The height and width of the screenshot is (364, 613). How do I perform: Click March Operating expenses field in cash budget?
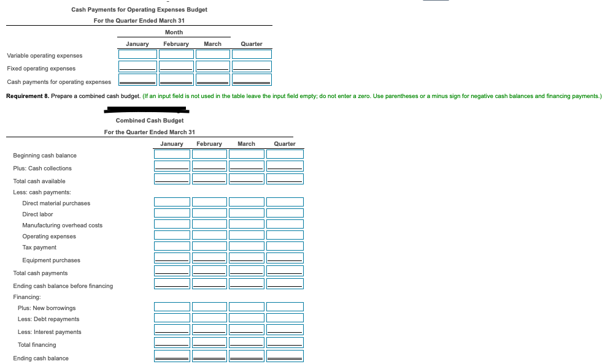(x=247, y=235)
